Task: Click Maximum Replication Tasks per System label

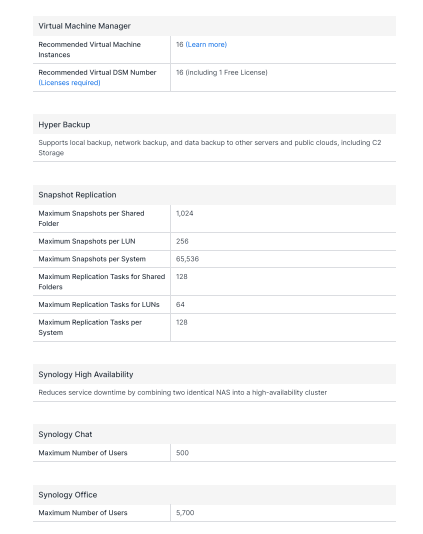Action: click(90, 327)
